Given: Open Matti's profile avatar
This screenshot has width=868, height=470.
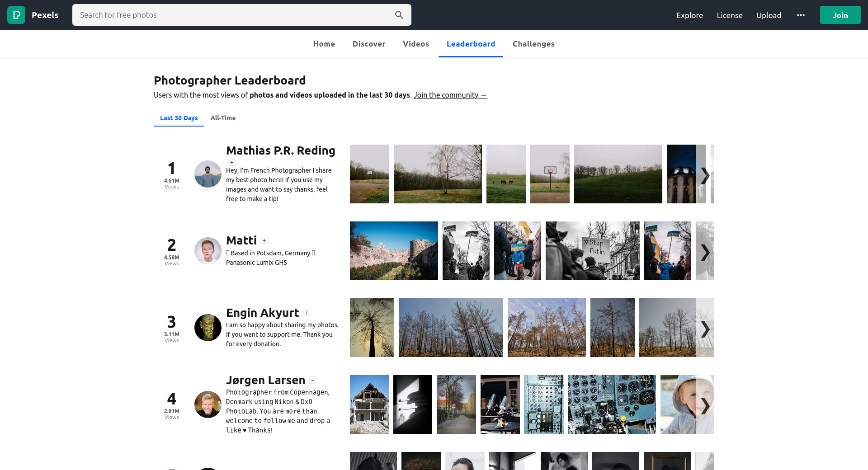Looking at the screenshot, I should [208, 251].
